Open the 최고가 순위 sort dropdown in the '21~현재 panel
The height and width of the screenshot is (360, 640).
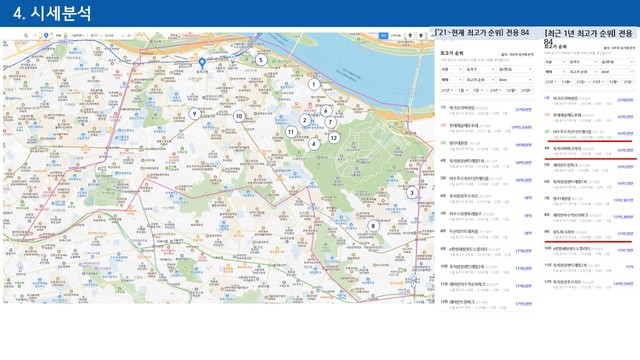coord(480,80)
